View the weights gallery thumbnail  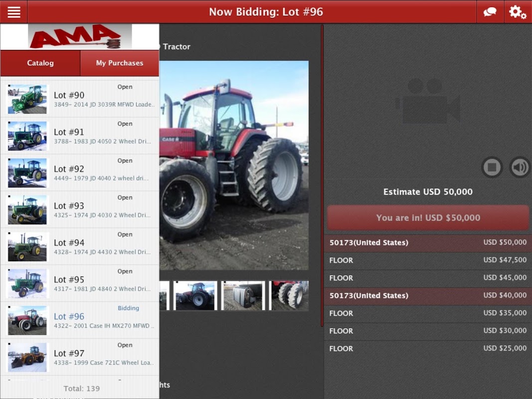tap(243, 296)
